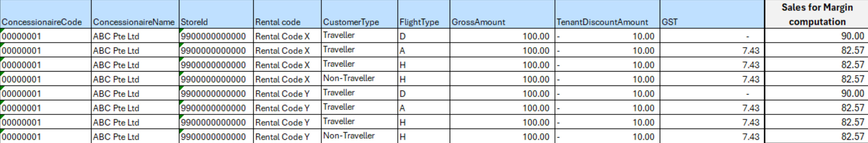This screenshot has width=868, height=143.
Task: Select the Rental code header cell
Action: pyautogui.click(x=278, y=22)
